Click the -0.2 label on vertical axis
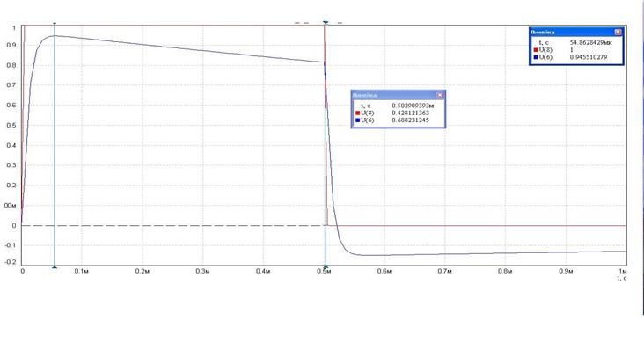This screenshot has height=343, width=644. tap(11, 262)
